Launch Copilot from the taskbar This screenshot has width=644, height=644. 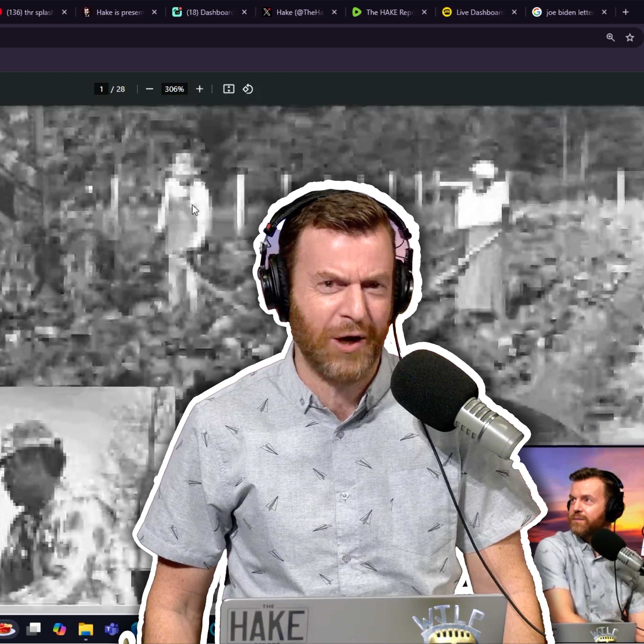coord(60,629)
